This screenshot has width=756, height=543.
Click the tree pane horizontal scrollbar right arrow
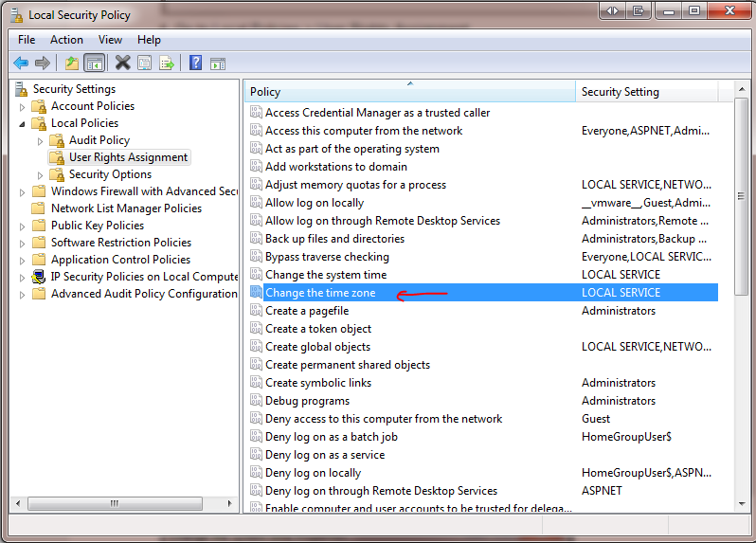click(230, 503)
